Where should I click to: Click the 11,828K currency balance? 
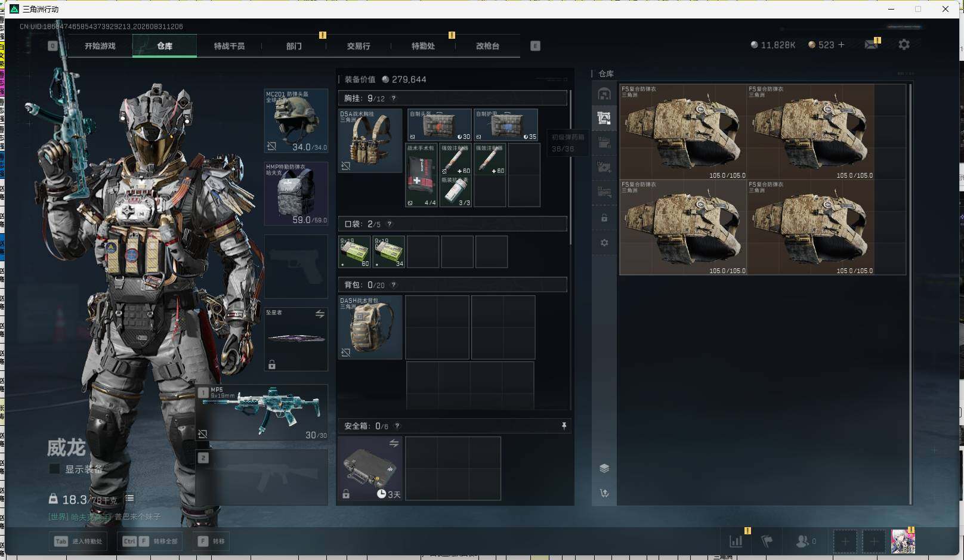pyautogui.click(x=773, y=45)
